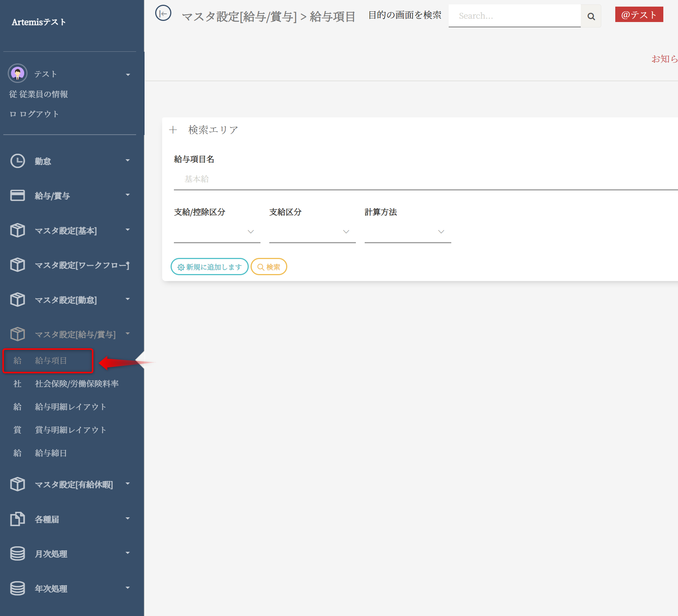Click the orange 検索 button
This screenshot has height=616, width=678.
(269, 267)
